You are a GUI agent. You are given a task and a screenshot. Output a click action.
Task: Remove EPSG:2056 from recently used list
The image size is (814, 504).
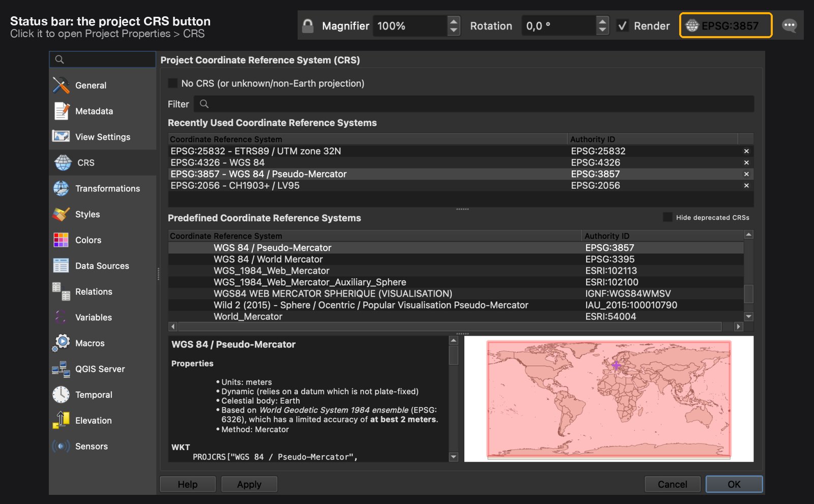pos(746,186)
